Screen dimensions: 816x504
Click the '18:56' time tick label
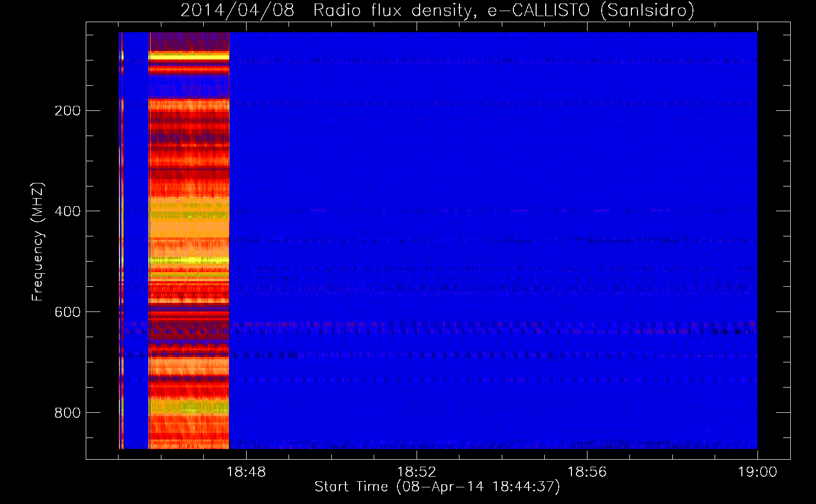click(x=587, y=472)
